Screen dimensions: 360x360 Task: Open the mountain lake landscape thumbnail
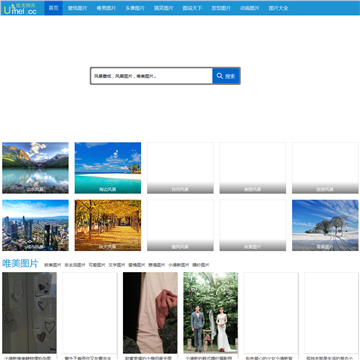tap(35, 168)
